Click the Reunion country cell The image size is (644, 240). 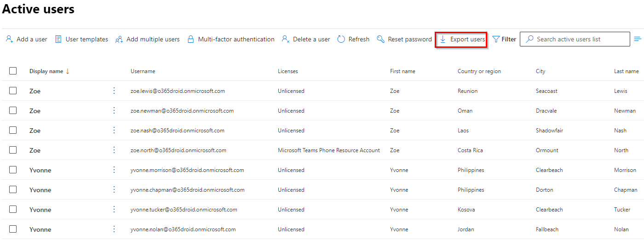coord(467,91)
